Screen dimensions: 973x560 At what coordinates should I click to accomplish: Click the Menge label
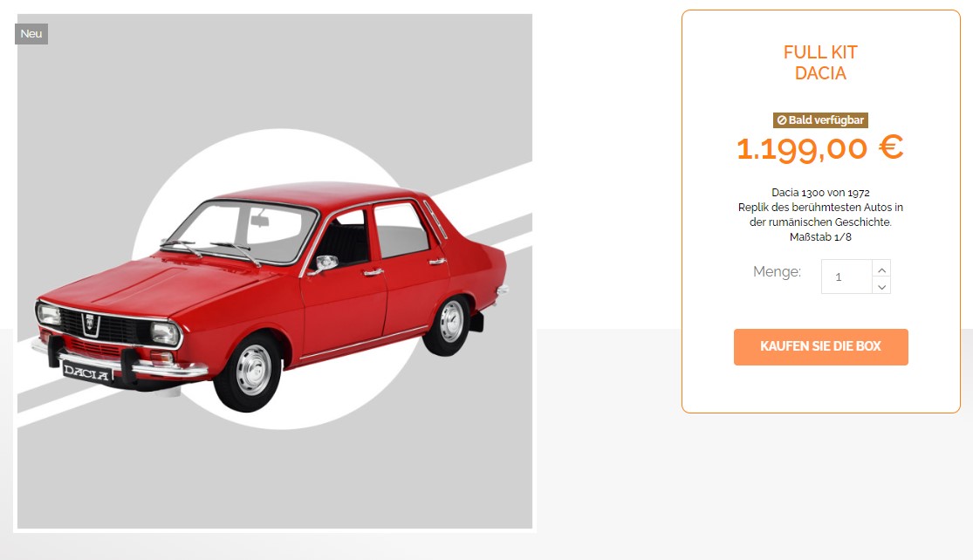pos(777,271)
